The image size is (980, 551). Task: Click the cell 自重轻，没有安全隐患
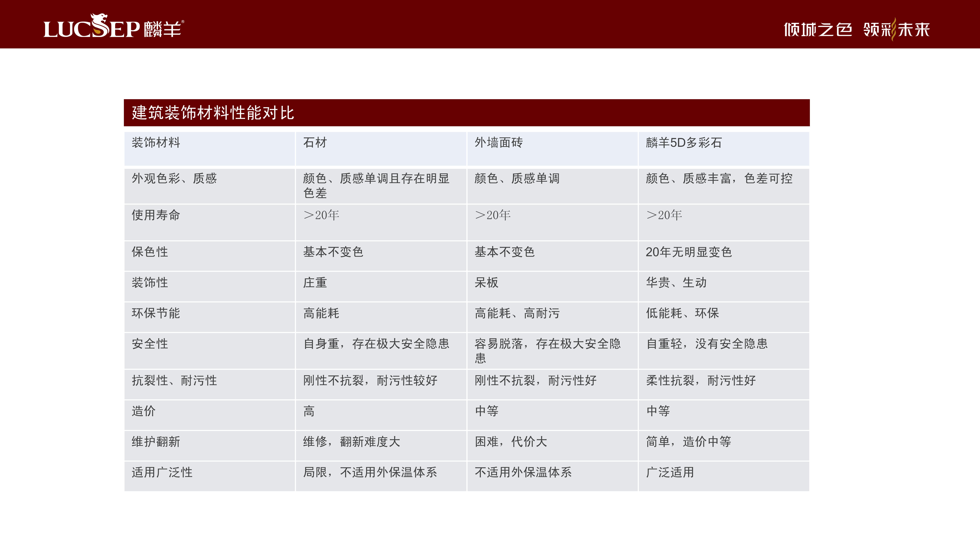707,344
